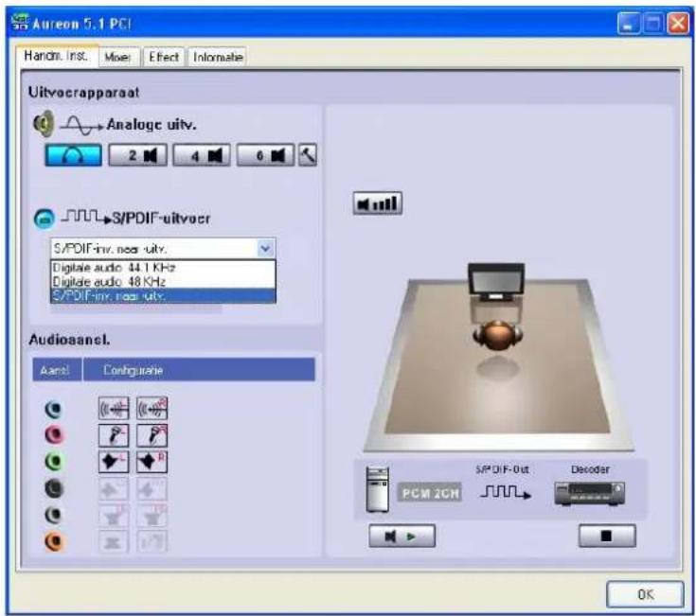Open the Informatie tab
This screenshot has width=696, height=616.
pos(218,57)
